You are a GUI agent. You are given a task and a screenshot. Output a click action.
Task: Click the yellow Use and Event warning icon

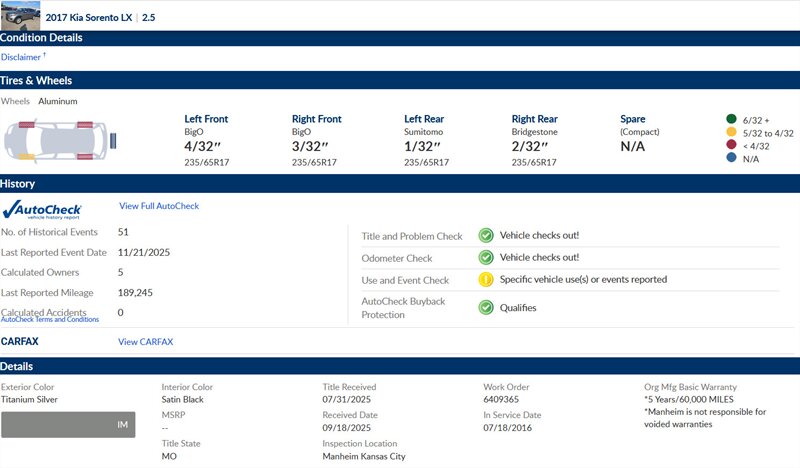tap(485, 280)
